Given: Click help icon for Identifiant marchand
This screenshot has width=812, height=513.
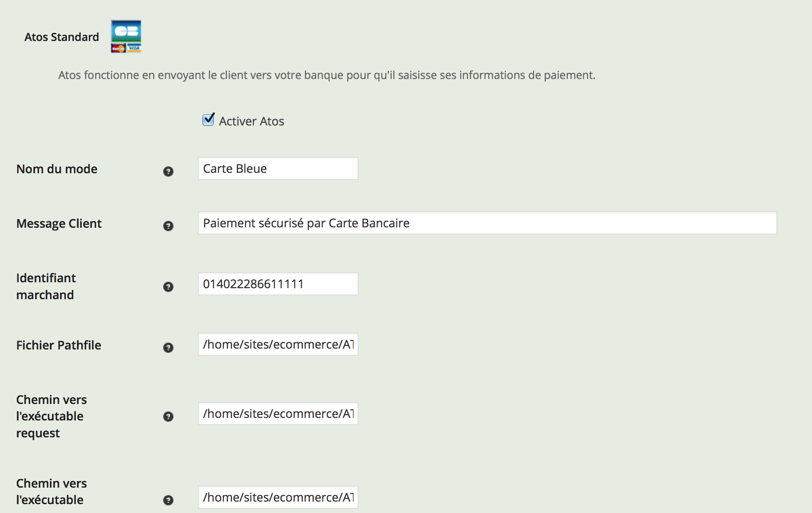Looking at the screenshot, I should point(168,287).
